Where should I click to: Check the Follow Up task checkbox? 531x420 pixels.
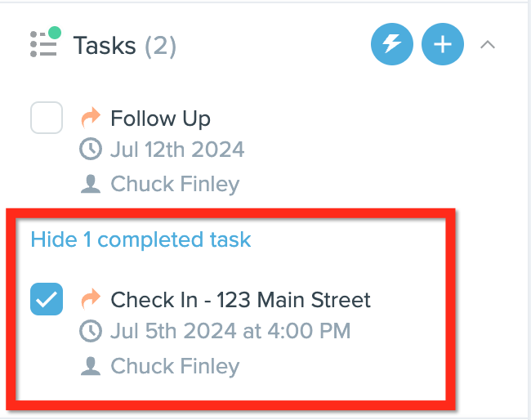coord(47,118)
